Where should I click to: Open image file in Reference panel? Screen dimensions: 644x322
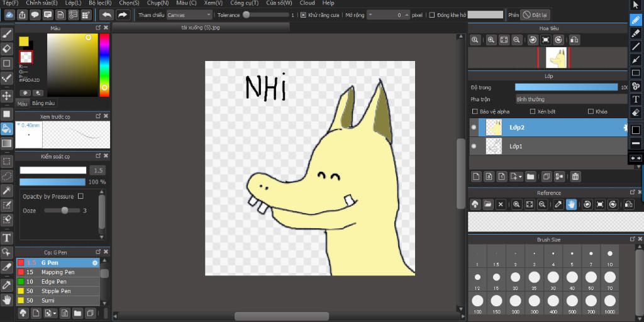point(487,204)
